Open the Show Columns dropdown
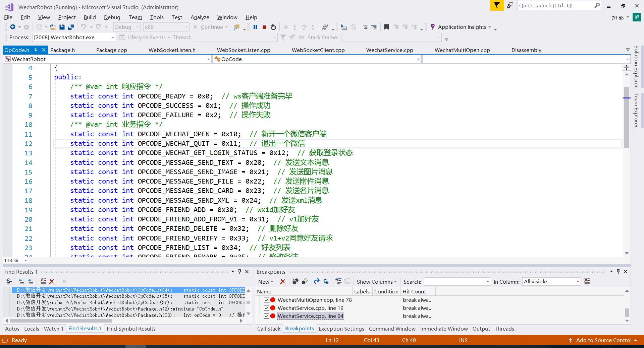Image resolution: width=644 pixels, height=348 pixels. click(x=377, y=282)
